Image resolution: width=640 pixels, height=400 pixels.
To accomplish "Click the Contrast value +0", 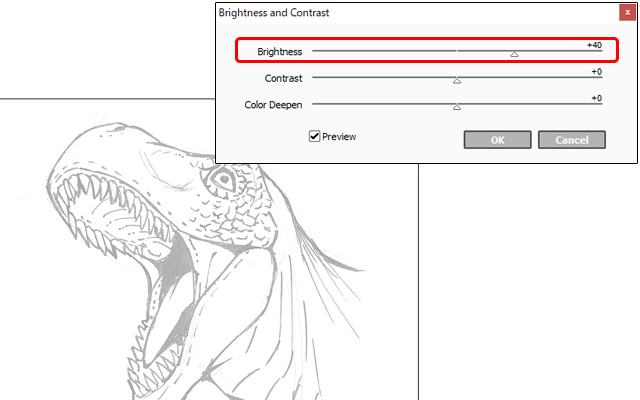I will 596,71.
